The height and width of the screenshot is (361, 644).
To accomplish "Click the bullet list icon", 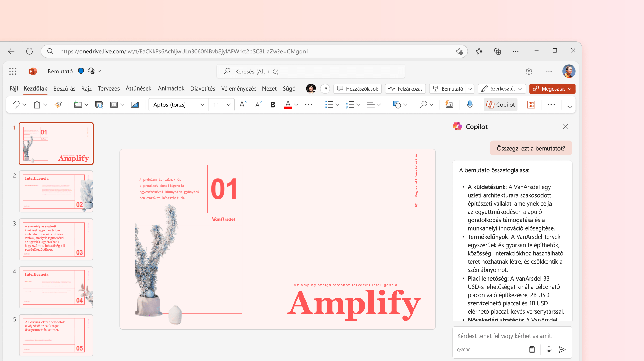I will 329,104.
